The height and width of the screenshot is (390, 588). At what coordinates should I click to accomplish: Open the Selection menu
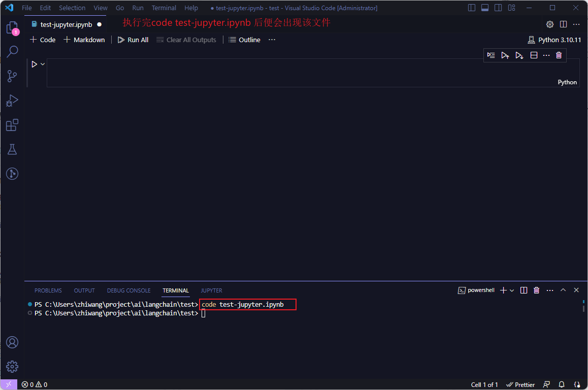point(72,8)
